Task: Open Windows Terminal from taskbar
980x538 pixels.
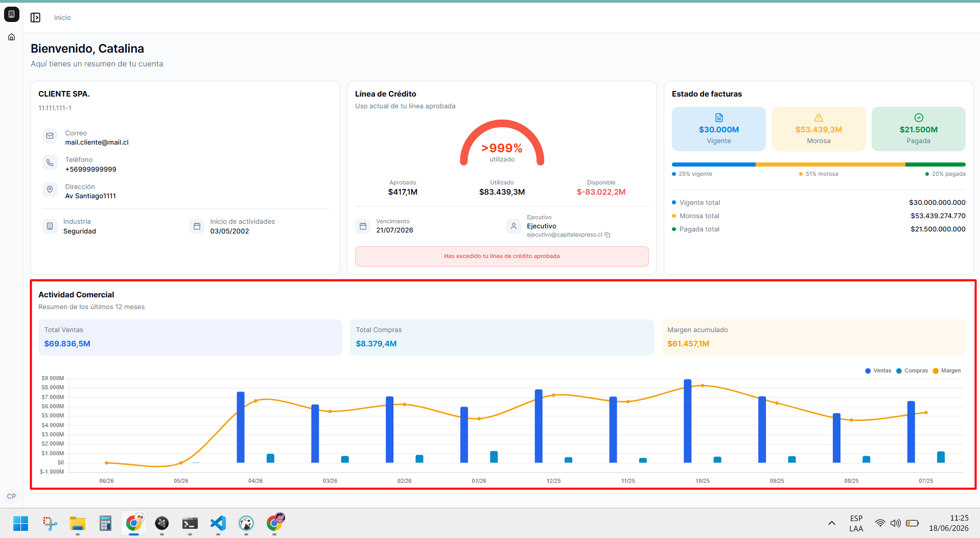Action: tap(190, 523)
